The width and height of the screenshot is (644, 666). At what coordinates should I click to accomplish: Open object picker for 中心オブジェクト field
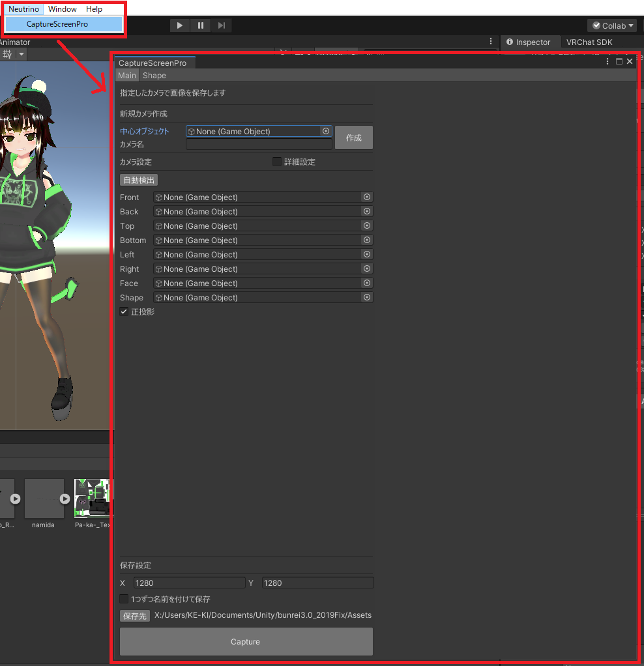coord(326,131)
